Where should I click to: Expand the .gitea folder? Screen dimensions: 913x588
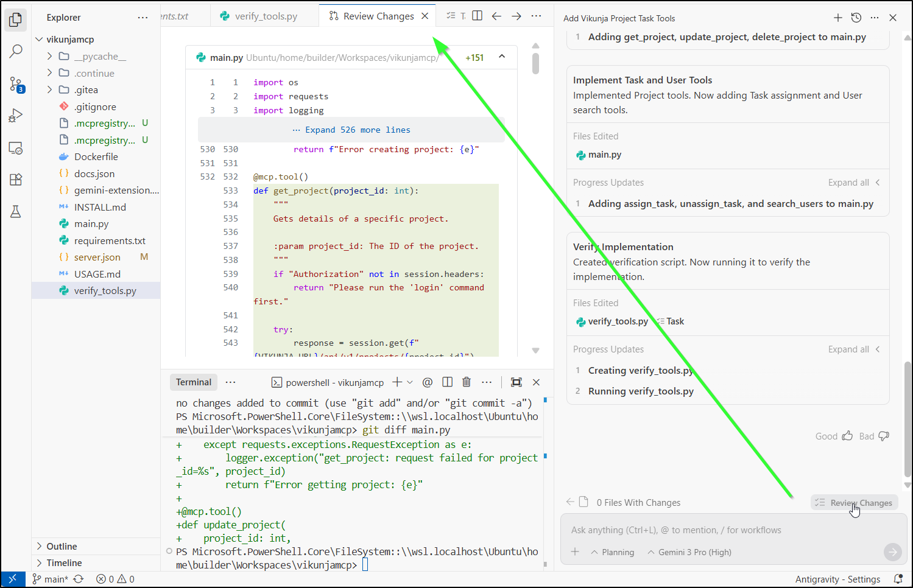pyautogui.click(x=86, y=90)
